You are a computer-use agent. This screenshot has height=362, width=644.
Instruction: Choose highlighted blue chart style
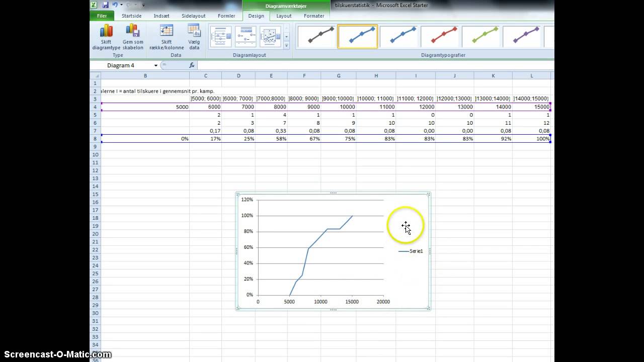click(357, 37)
